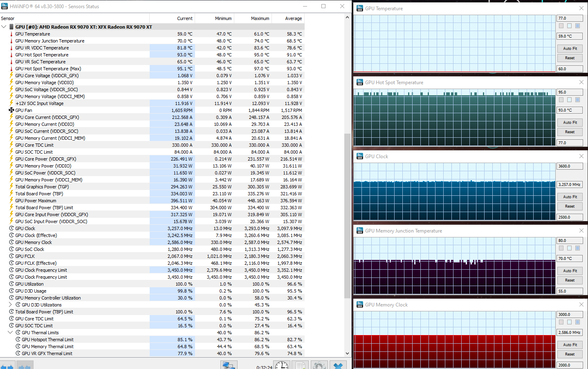
Task: Open the Configure Sensors settings gear
Action: coord(319,364)
